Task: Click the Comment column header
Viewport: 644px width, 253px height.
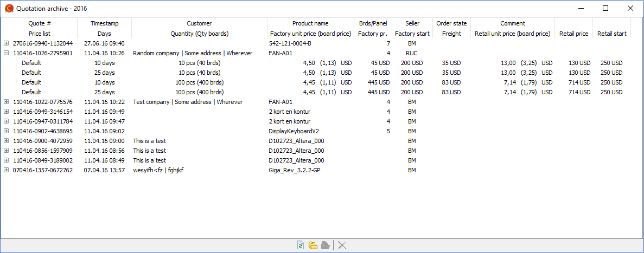Action: pos(513,23)
